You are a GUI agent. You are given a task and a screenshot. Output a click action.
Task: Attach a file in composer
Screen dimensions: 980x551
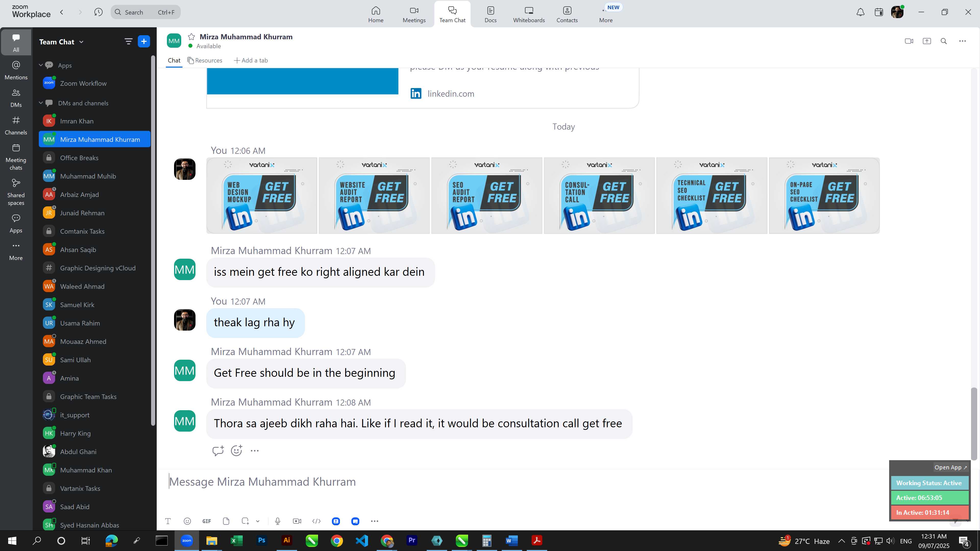[226, 521]
